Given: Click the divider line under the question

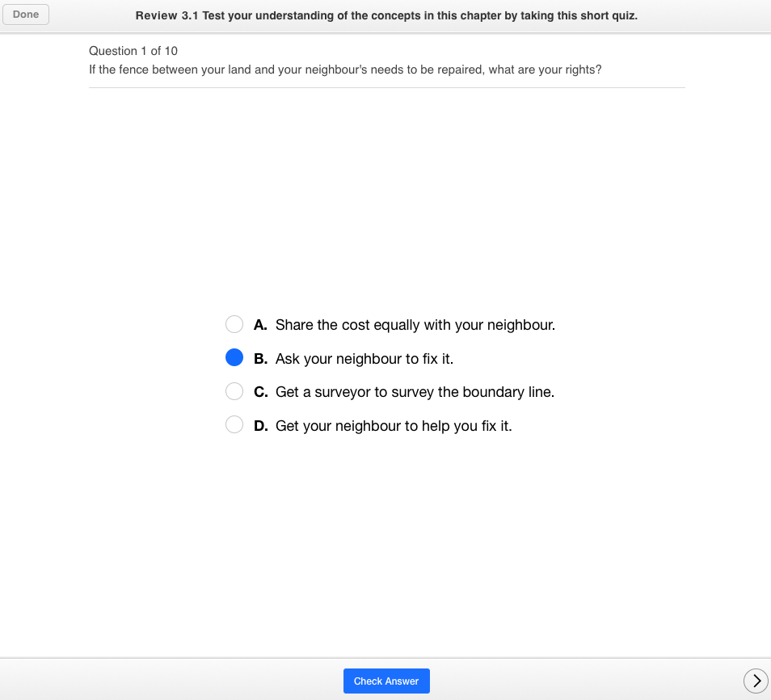Looking at the screenshot, I should [x=386, y=87].
